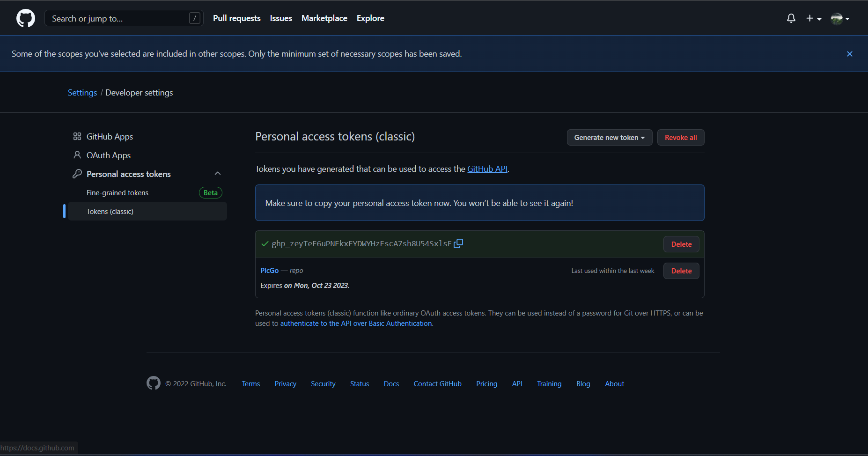
Task: Open authenticate to the API over Basic Authentication link
Action: (356, 324)
